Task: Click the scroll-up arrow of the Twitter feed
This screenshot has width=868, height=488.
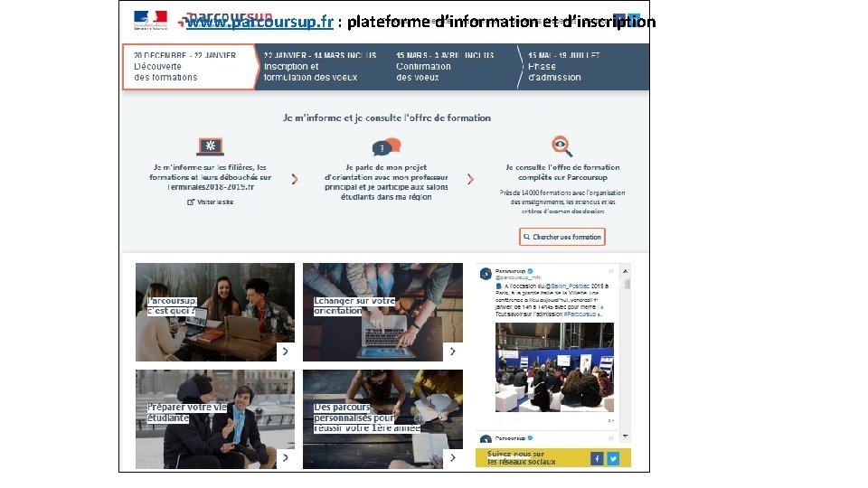Action: pos(625,270)
